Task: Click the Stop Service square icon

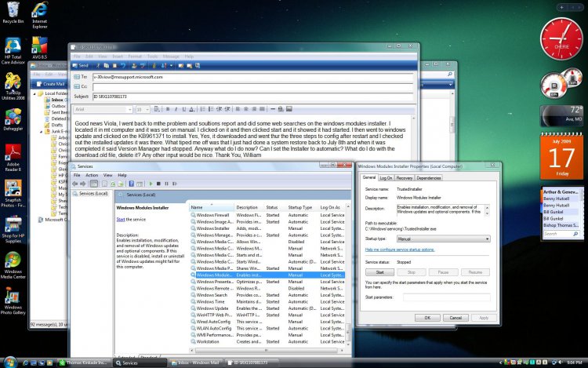Action: click(x=158, y=184)
